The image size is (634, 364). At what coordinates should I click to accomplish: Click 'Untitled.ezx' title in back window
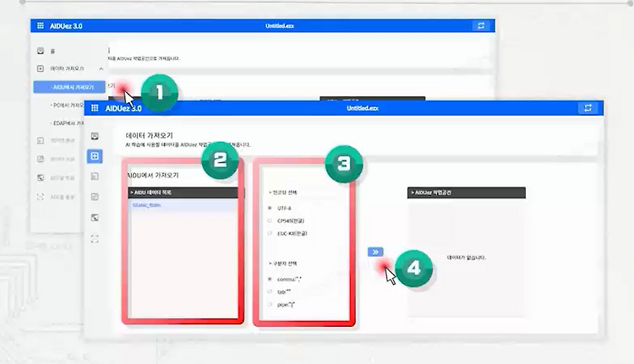280,26
